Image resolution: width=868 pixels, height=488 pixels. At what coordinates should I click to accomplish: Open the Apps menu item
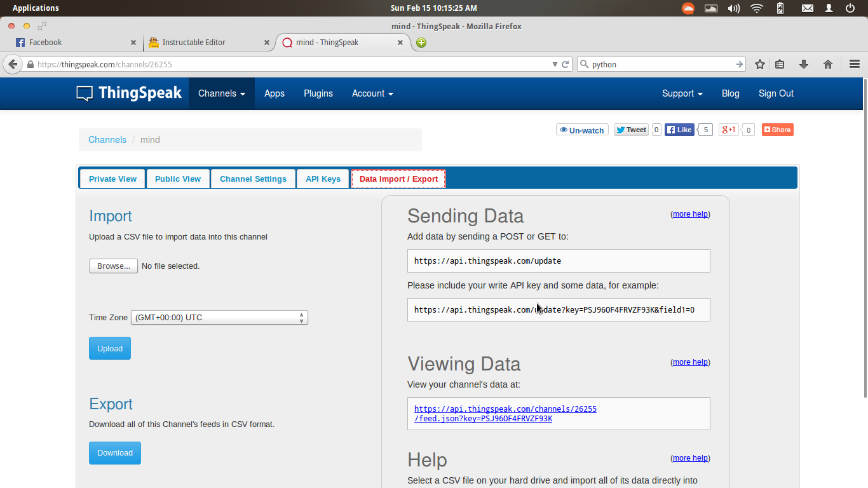(275, 93)
